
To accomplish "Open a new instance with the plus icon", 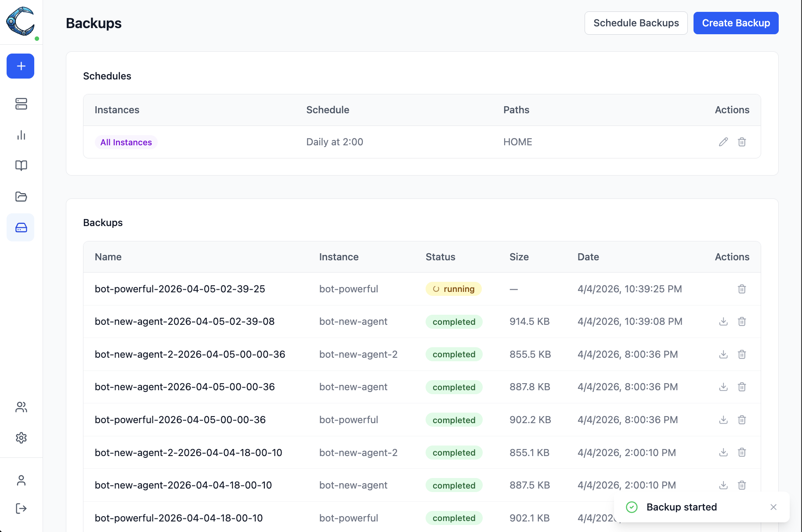I will tap(20, 66).
